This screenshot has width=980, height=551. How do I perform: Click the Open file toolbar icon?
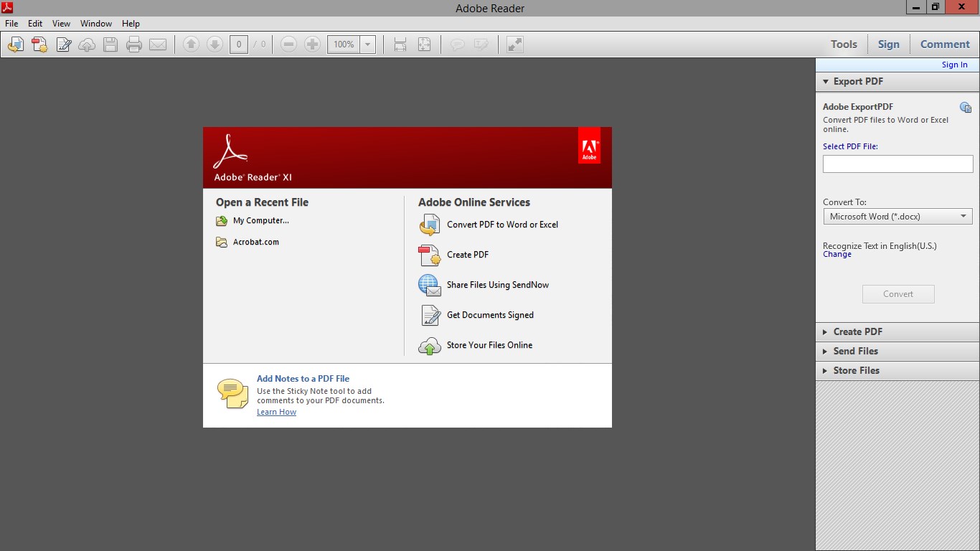tap(16, 44)
